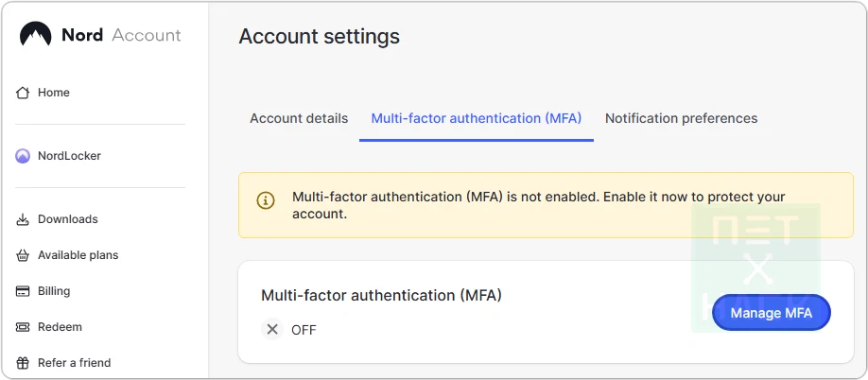Open the Notification preferences tab

(x=681, y=118)
